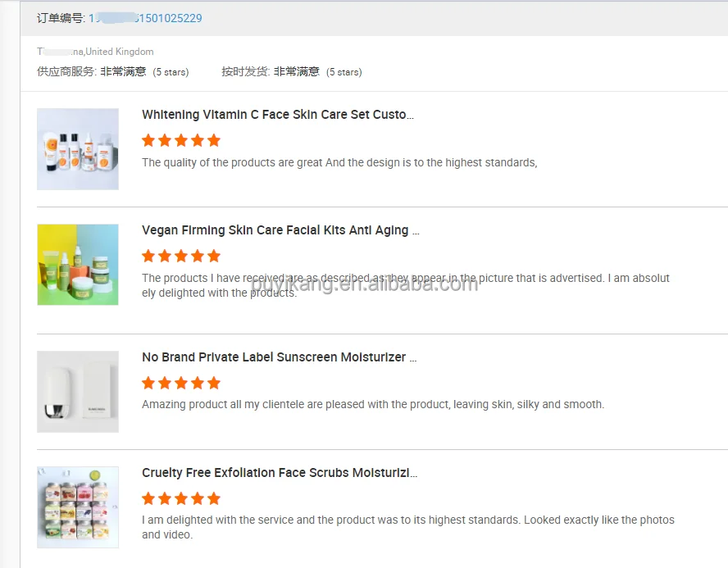728x568 pixels.
Task: Click Vegan Firming Skin Care Facial Kits title
Action: pos(280,230)
